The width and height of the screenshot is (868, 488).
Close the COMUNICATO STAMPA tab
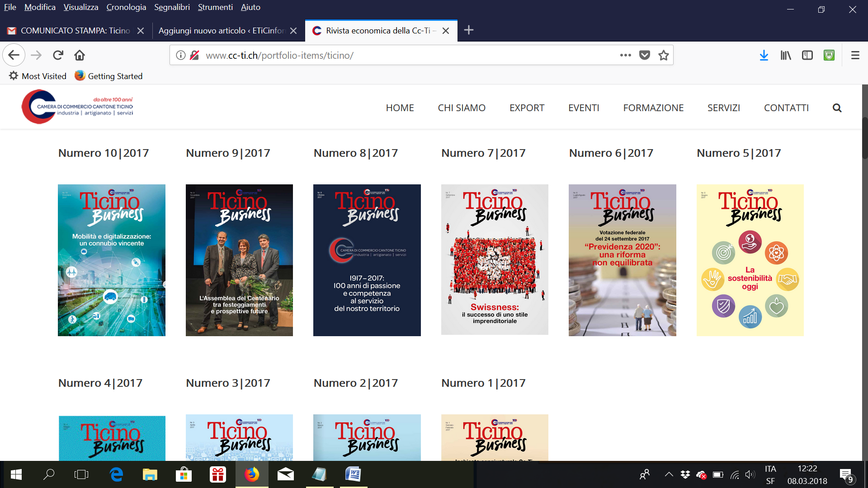(141, 31)
